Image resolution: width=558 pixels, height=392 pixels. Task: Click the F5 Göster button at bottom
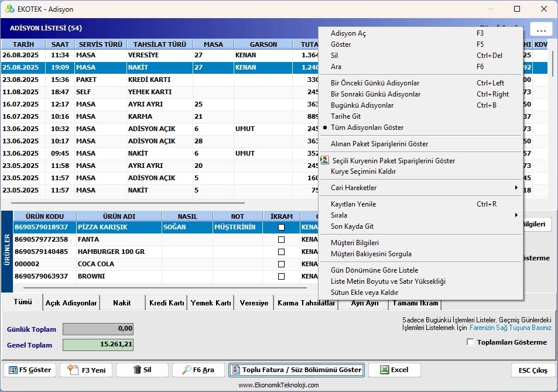tap(30, 370)
